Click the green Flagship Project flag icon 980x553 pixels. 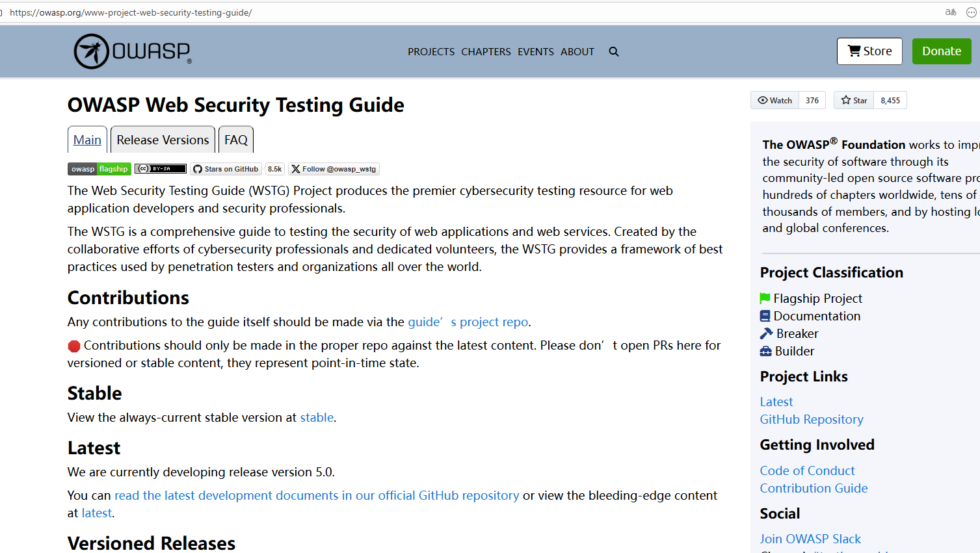[764, 298]
